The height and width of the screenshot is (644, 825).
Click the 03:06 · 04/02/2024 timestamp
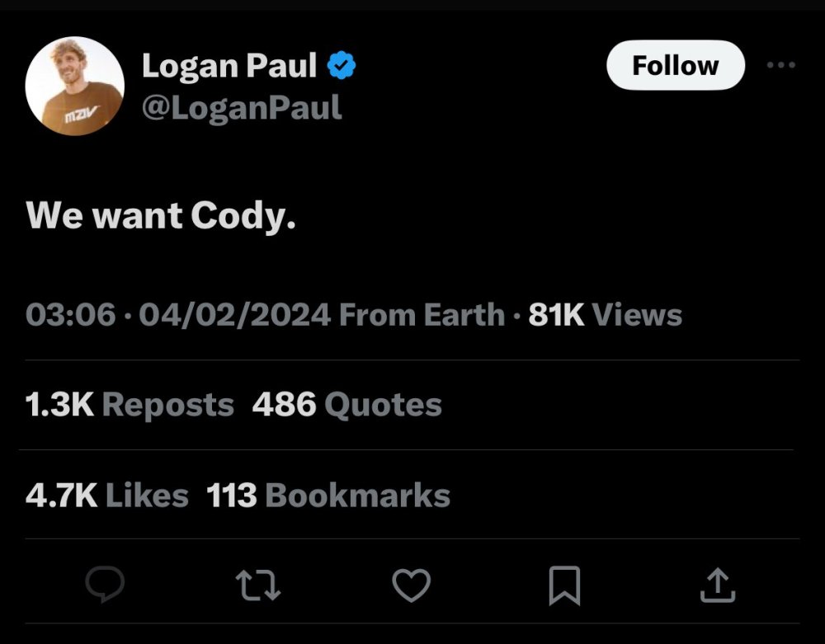coord(178,314)
